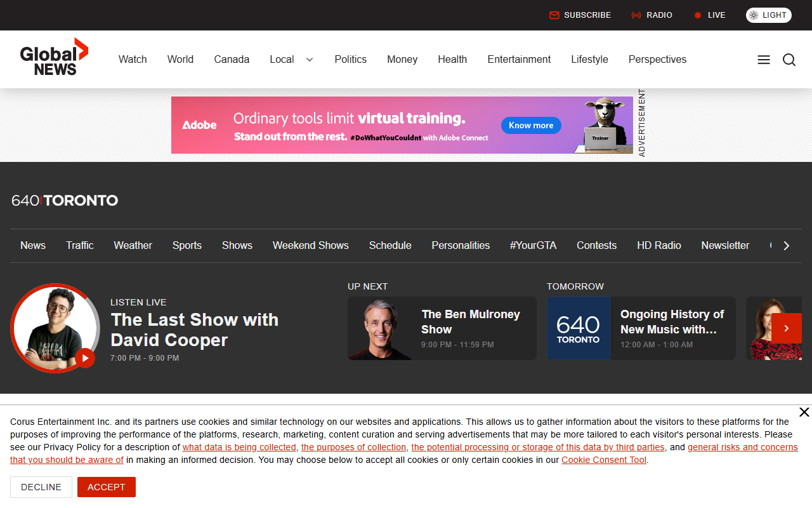Image resolution: width=812 pixels, height=508 pixels.
Task: Expand station nav with right chevron
Action: pos(787,246)
